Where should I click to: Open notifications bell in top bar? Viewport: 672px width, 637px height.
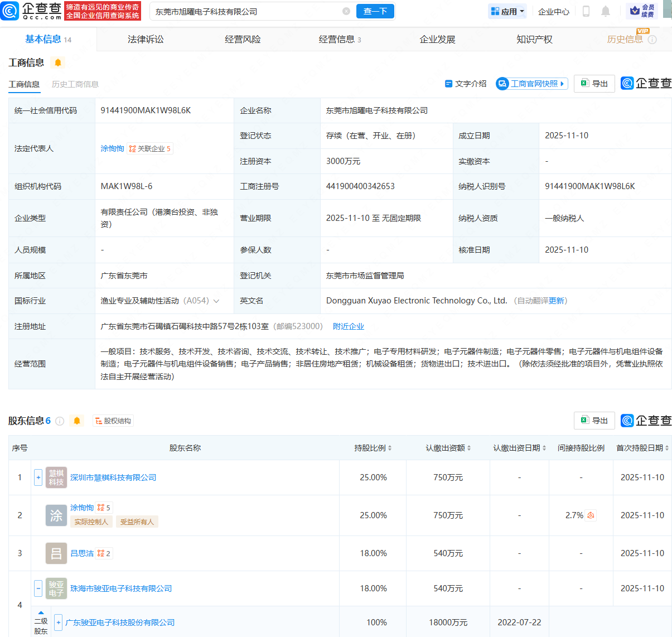606,11
